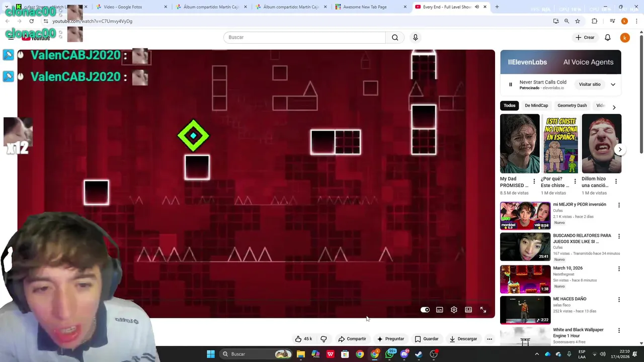Select the 'Geometry Dash' filter chip

(572, 106)
